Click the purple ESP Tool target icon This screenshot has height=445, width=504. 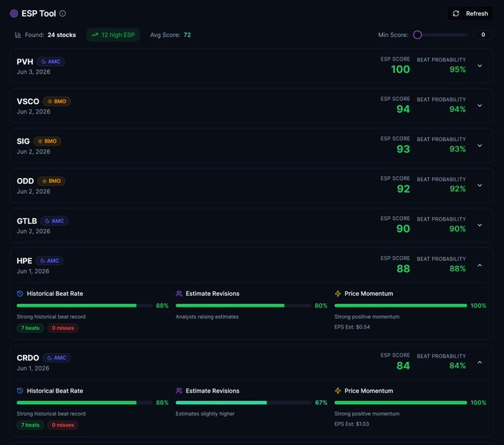[14, 13]
